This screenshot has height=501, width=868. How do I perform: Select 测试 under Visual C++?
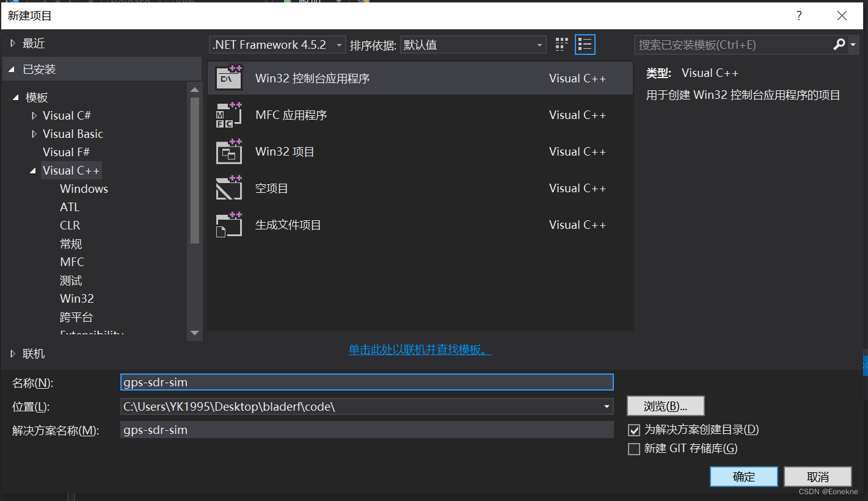click(71, 281)
